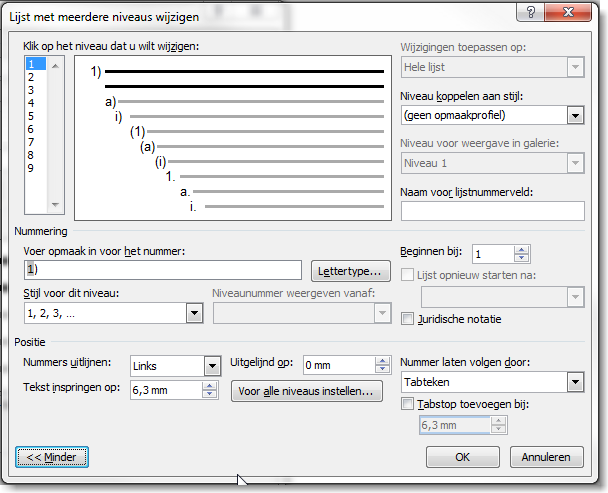Click 'Voor alle niveaus instellen...' button
The width and height of the screenshot is (608, 493).
tap(307, 391)
